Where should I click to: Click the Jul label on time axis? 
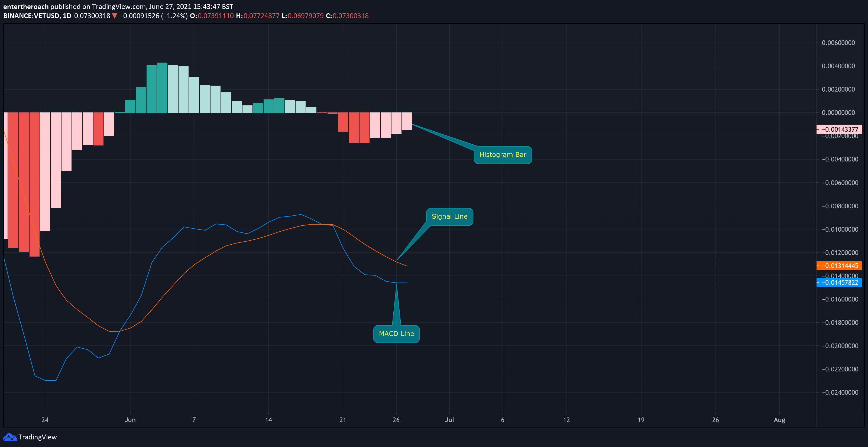[449, 420]
